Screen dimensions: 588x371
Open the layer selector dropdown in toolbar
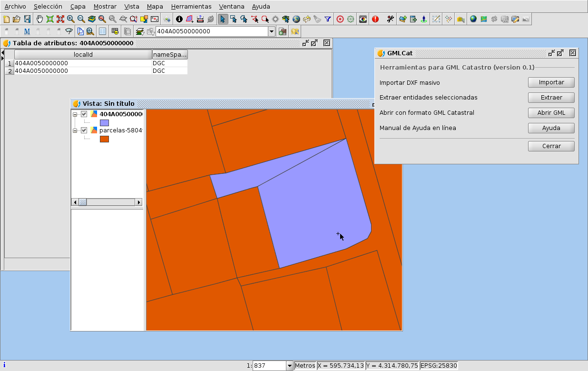[272, 31]
